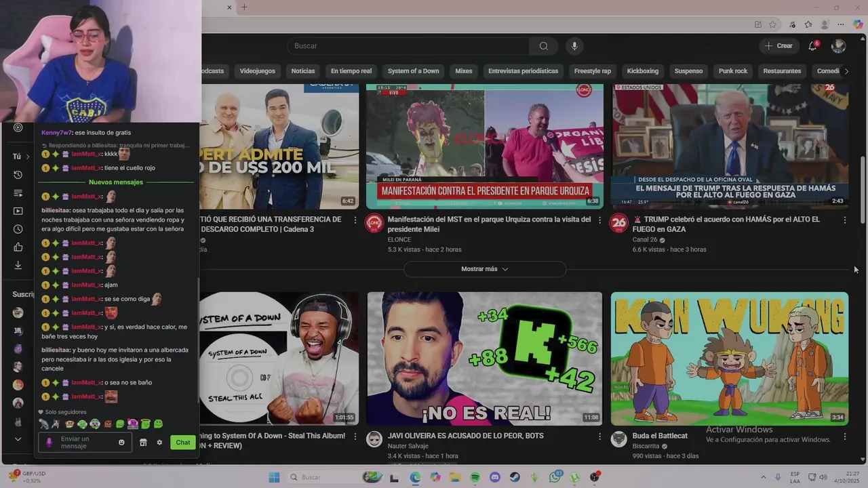Click the YouTube search magnifier button
868x488 pixels.
click(543, 46)
